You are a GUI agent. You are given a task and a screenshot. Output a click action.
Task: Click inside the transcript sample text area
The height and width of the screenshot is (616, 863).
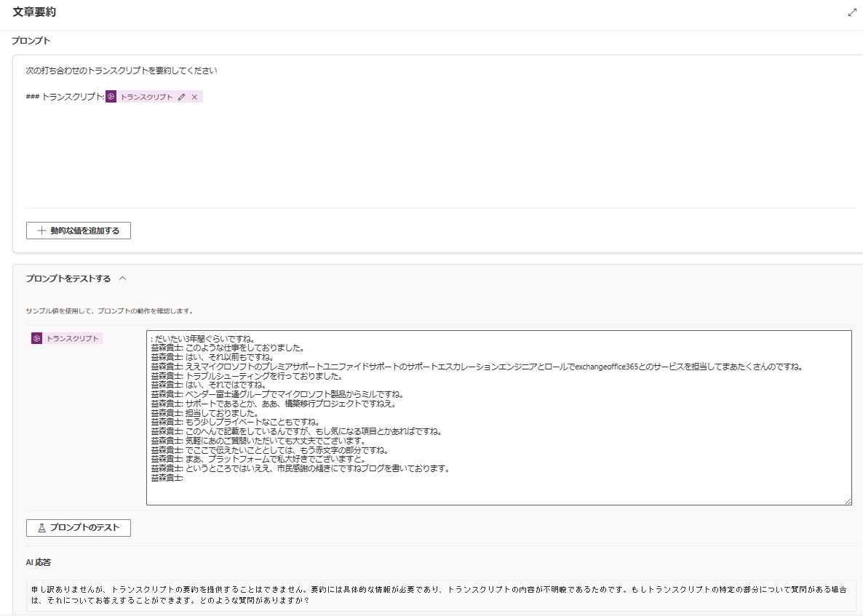point(498,417)
